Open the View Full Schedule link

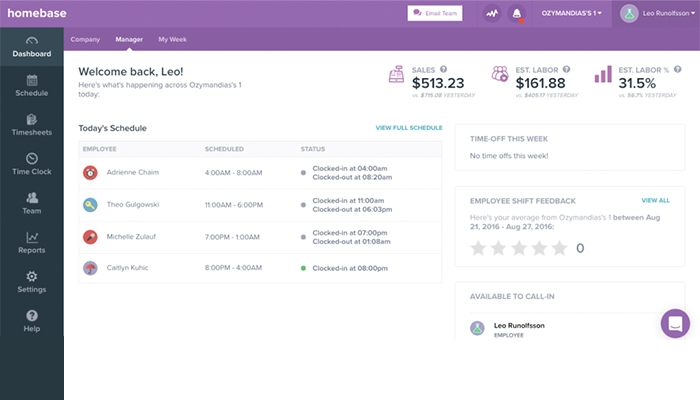tap(408, 128)
